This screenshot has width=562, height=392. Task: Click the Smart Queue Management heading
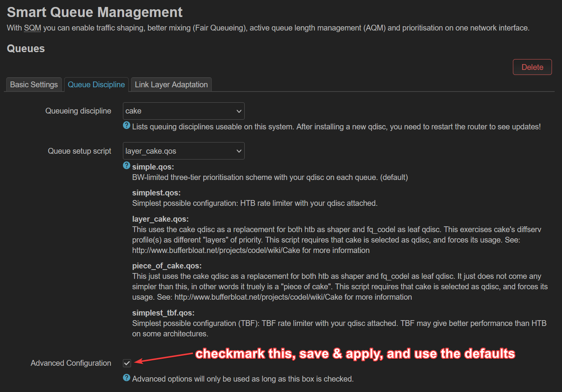[x=95, y=12]
